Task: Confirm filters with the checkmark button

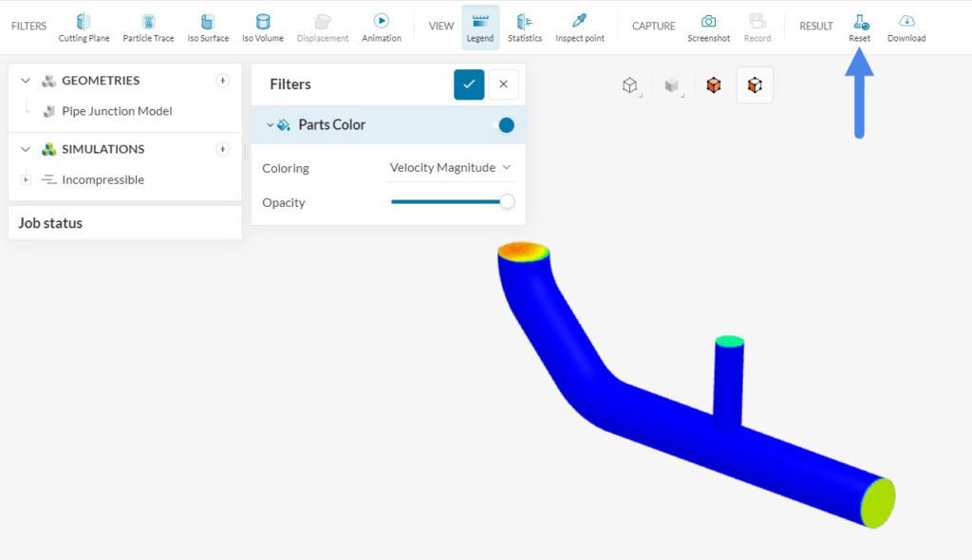Action: tap(469, 84)
